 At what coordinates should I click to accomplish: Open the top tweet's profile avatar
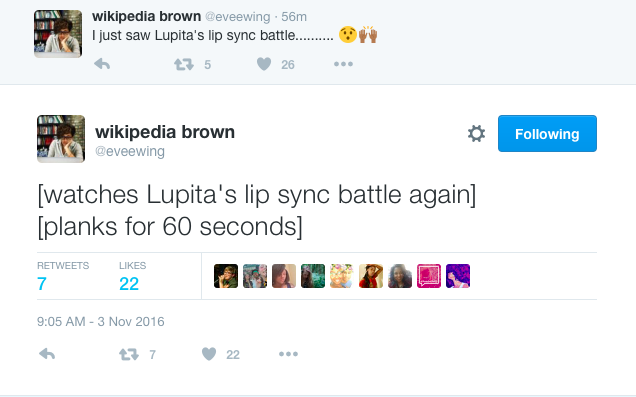click(x=58, y=34)
